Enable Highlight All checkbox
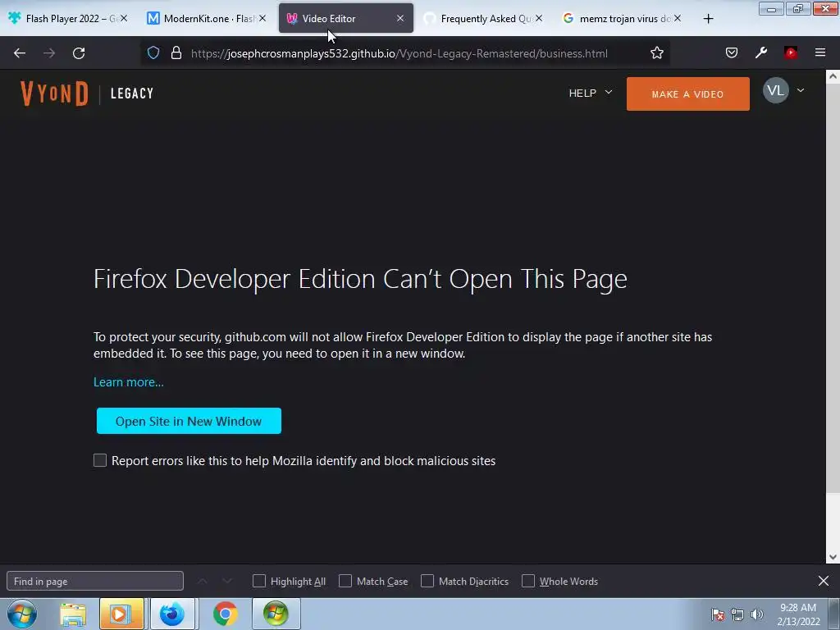This screenshot has height=630, width=840. 258,581
